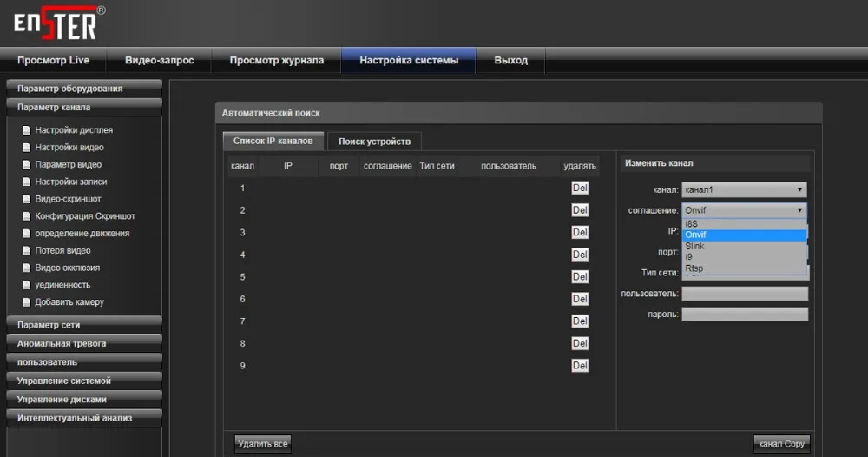Delete channel 5 with Del button
This screenshot has width=868, height=457.
[580, 276]
